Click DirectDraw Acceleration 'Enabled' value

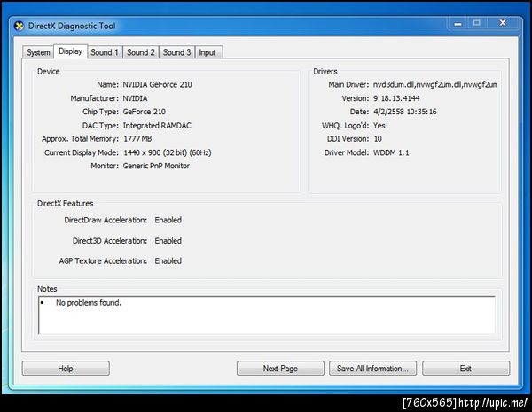click(168, 220)
